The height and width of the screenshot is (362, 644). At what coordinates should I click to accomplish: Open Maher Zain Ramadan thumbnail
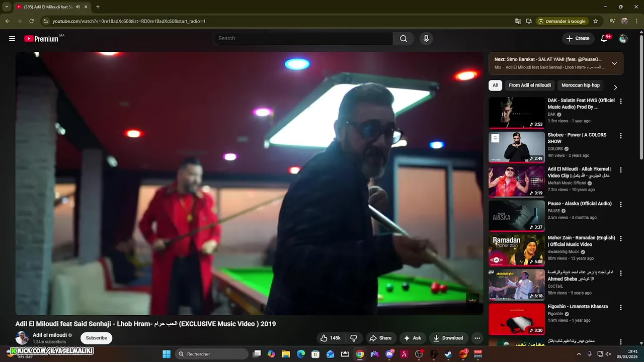[x=517, y=250]
